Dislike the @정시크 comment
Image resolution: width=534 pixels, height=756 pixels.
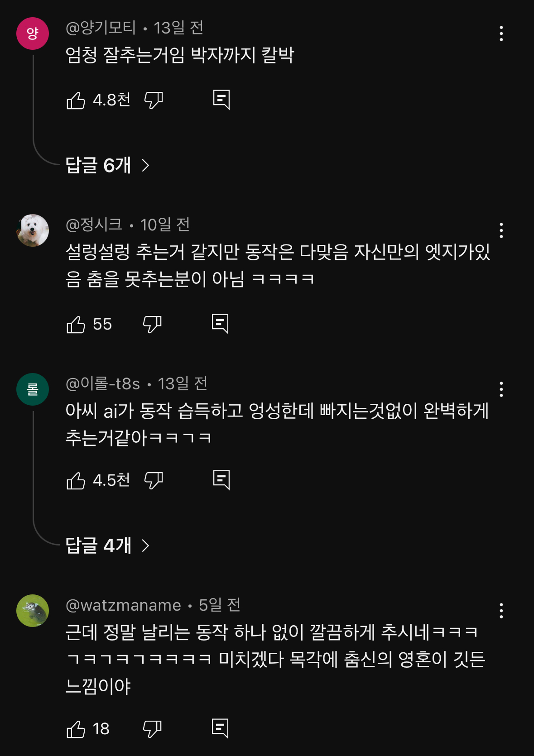click(152, 324)
